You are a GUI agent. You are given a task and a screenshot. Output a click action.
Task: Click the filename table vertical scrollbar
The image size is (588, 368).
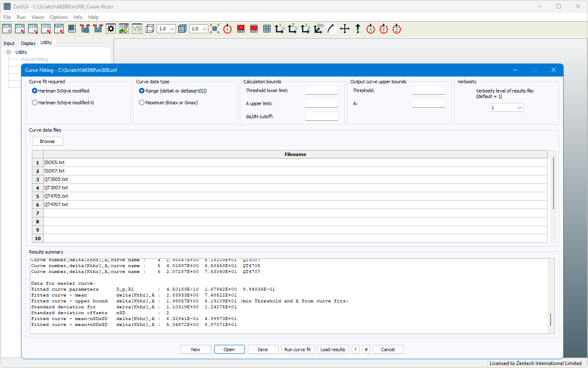tap(554, 183)
